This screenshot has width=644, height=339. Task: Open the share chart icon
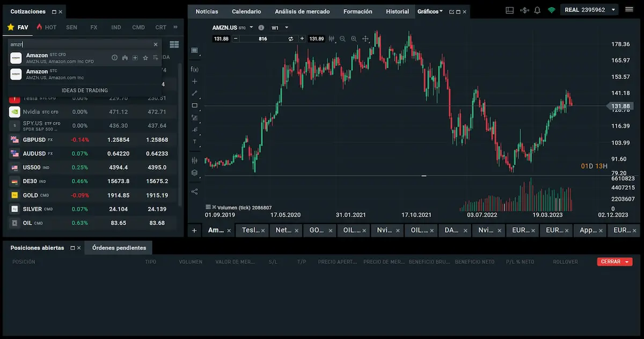tap(194, 191)
